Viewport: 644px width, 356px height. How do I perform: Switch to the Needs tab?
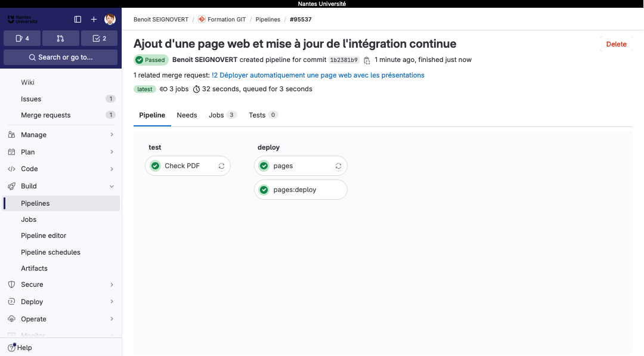coord(187,115)
